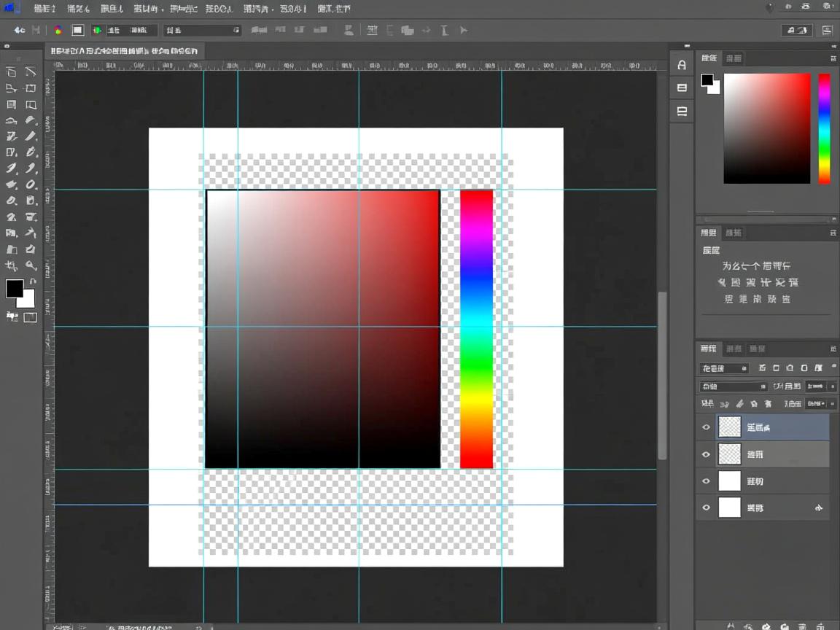Click the 'A' character panel icon in side dock
Screen dimensions: 840x630
[x=682, y=65]
